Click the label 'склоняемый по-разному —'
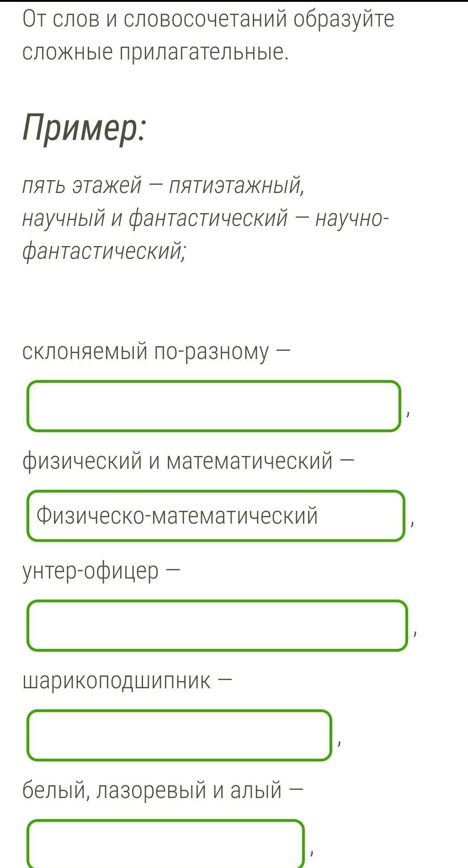Viewport: 468px width, 868px height. click(x=156, y=352)
